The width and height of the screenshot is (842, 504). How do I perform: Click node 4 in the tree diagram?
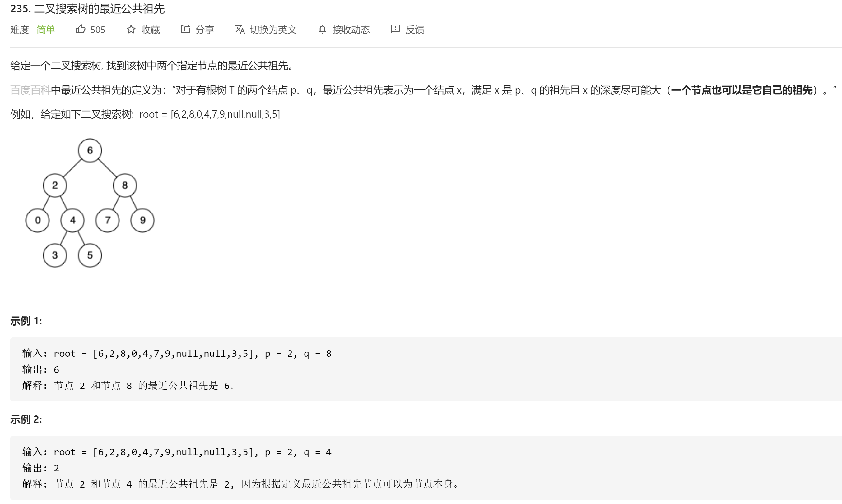point(72,220)
